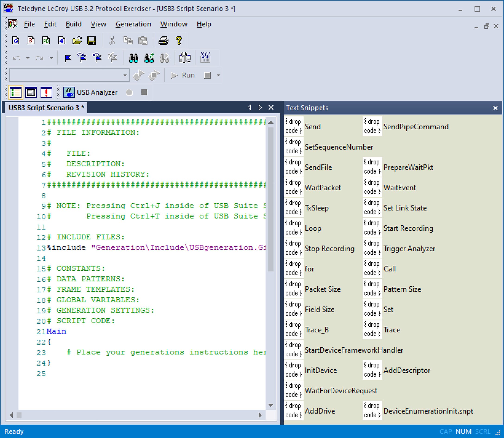Screen dimensions: 504x438
Task: Toggle bookmark with the blue flag icon
Action: coord(68,58)
